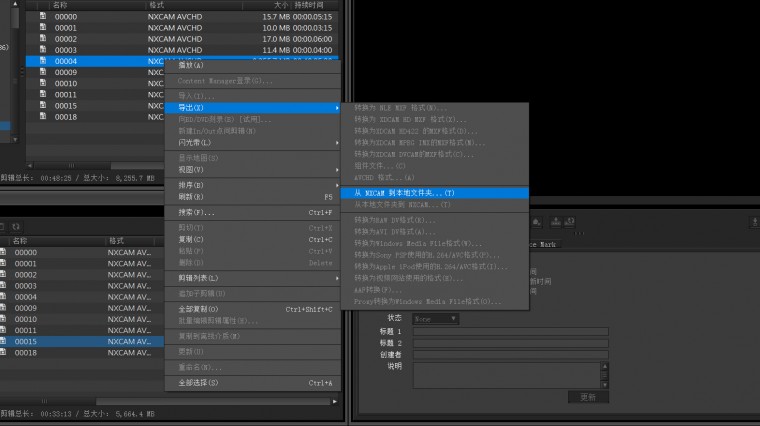This screenshot has width=760, height=426.
Task: Select 转换为 XDCAM HD MXF 格式(X)...
Action: click(434, 119)
